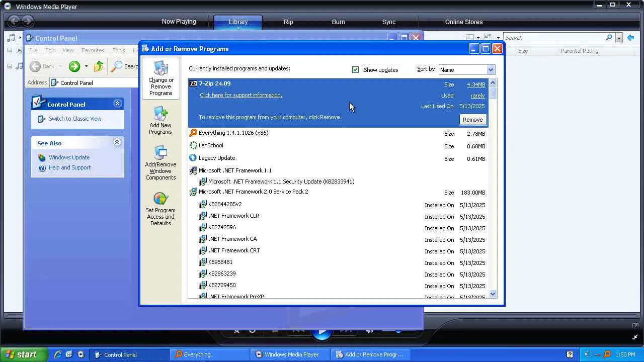Click the Media Player search magnifier icon
This screenshot has height=362, width=644.
pyautogui.click(x=609, y=38)
